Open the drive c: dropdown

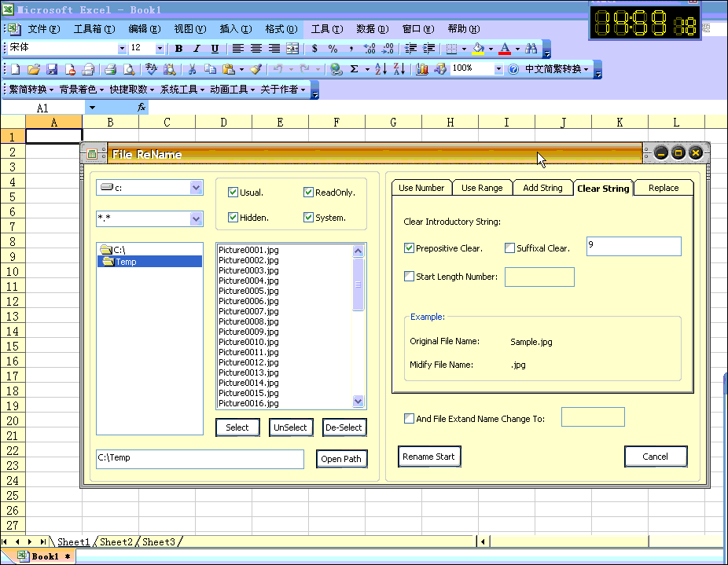click(197, 188)
